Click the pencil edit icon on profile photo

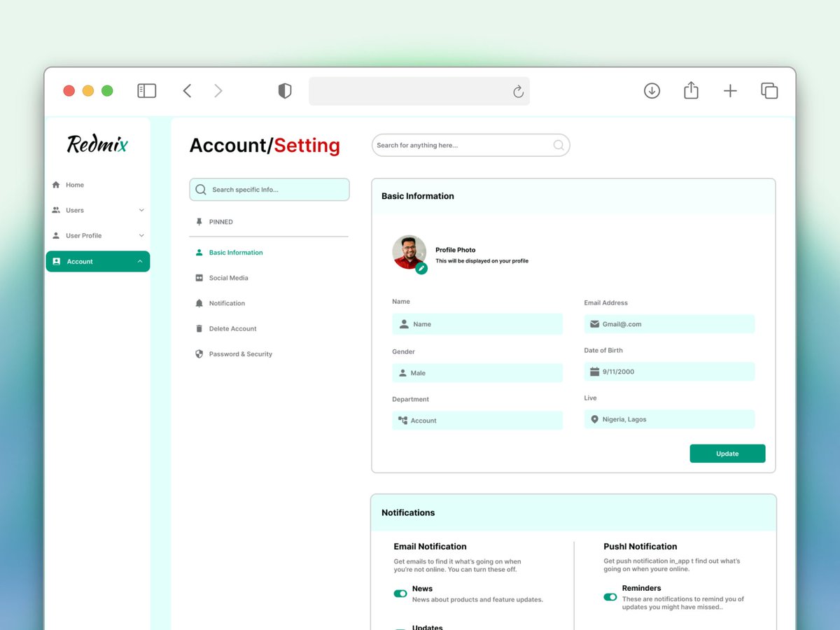coord(421,268)
